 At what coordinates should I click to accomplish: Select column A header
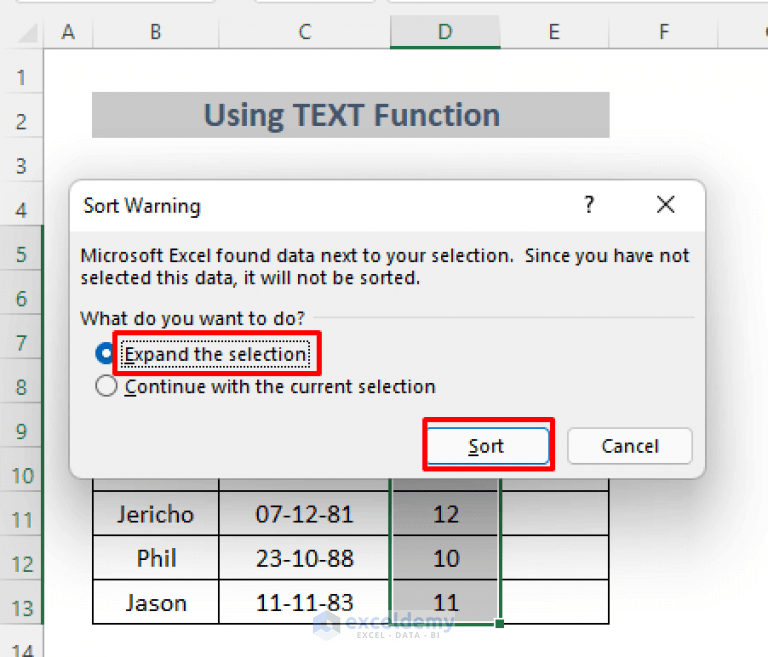click(x=68, y=32)
